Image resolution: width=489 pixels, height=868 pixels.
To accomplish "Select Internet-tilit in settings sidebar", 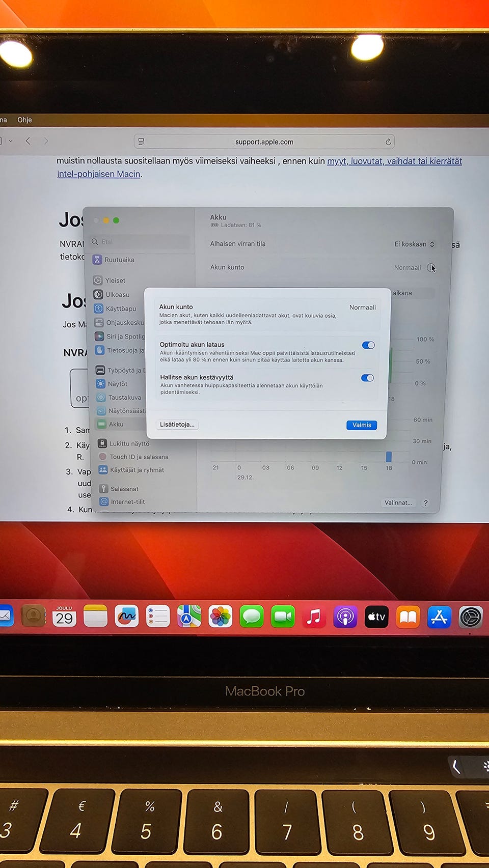I will pyautogui.click(x=122, y=501).
